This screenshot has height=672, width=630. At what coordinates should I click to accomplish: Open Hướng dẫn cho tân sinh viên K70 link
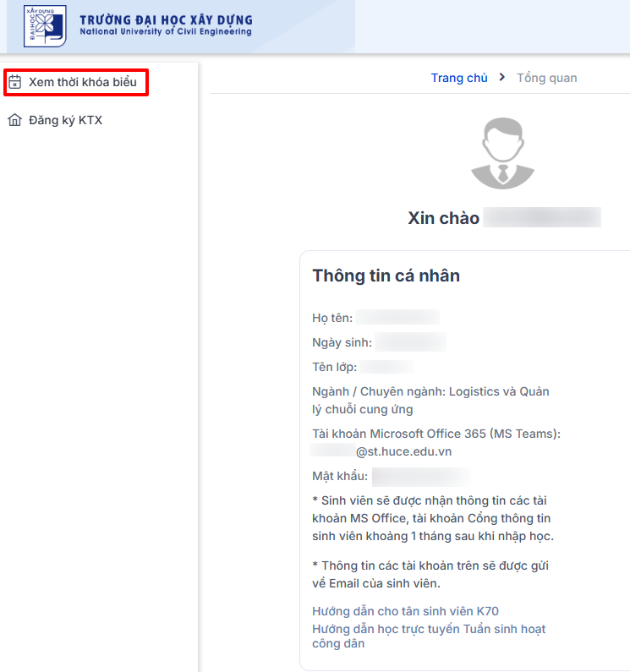411,611
